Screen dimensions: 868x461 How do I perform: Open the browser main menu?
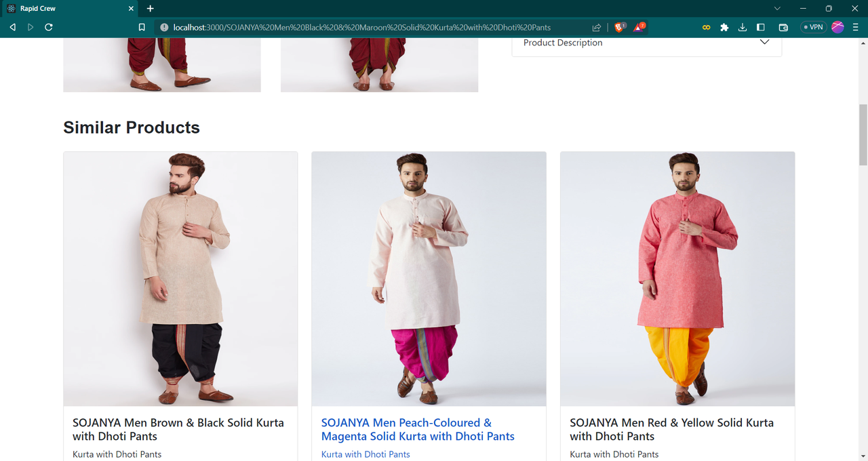[856, 27]
